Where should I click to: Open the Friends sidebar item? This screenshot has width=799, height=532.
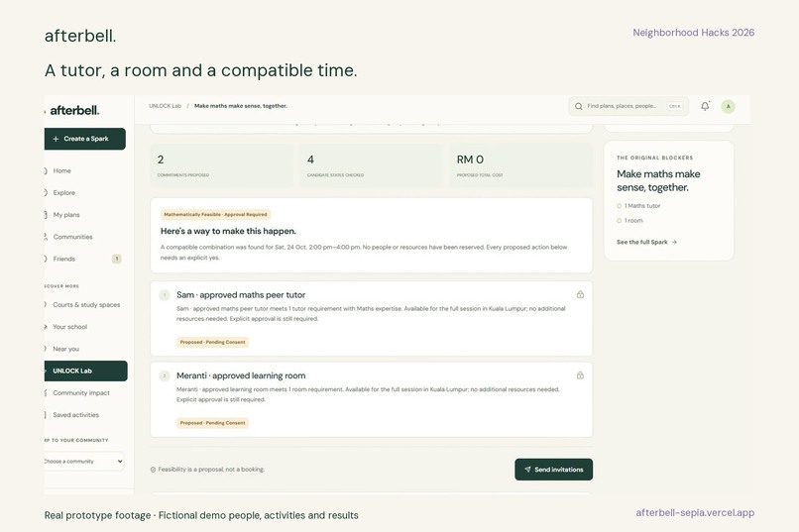point(63,259)
